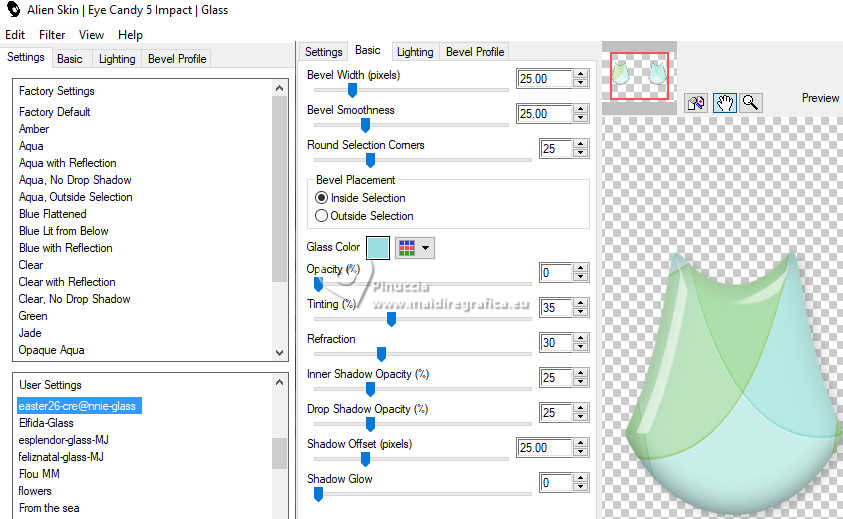The image size is (843, 519).
Task: Select the Clear with Reflection preset
Action: point(67,282)
